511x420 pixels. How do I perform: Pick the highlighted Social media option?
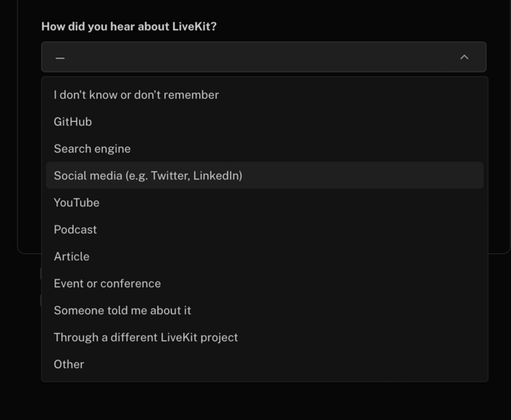click(148, 175)
